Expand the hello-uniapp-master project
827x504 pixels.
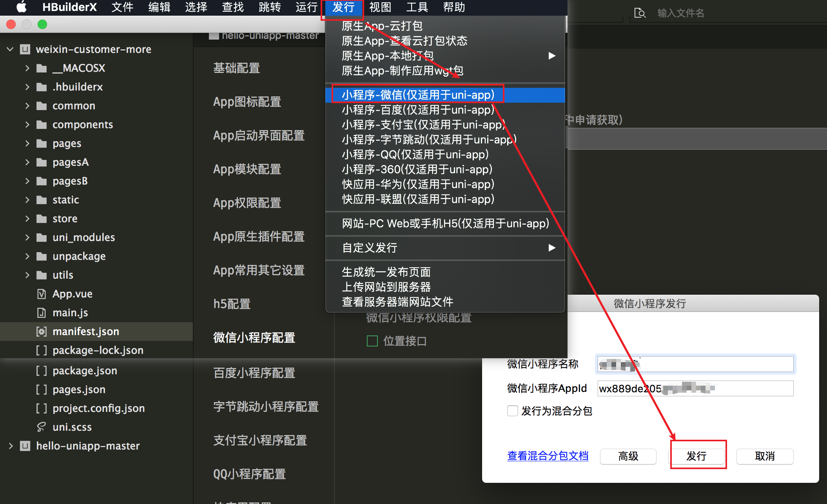[10, 446]
